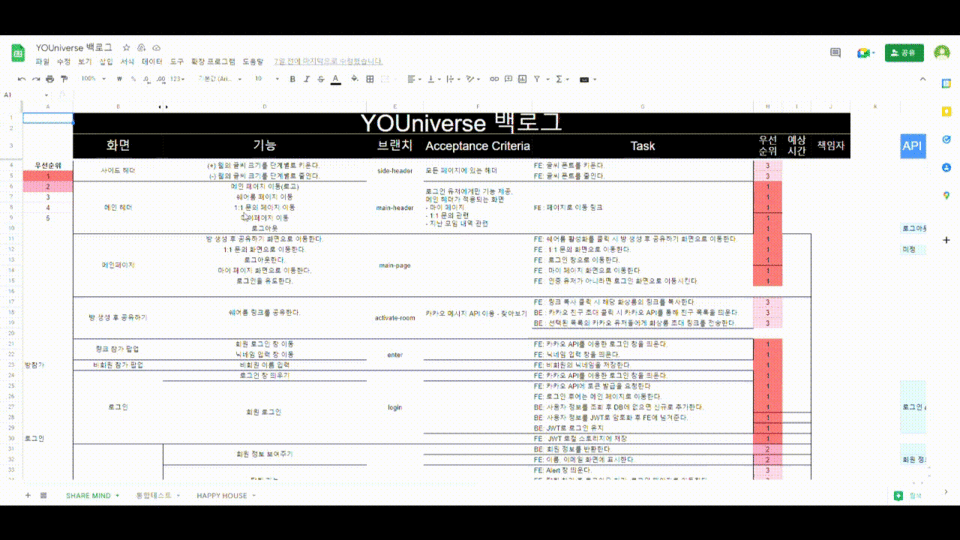Open the text color picker

pyautogui.click(x=336, y=79)
